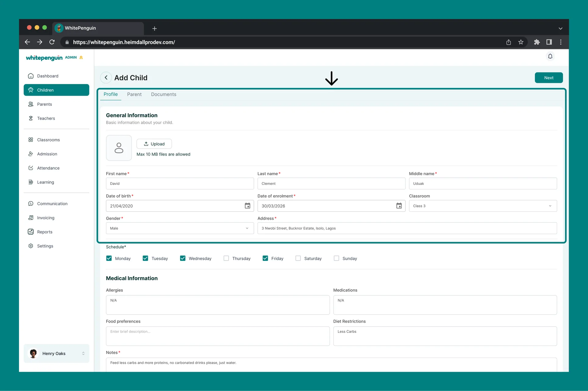588x391 pixels.
Task: Click the Communication chat icon
Action: 31,203
